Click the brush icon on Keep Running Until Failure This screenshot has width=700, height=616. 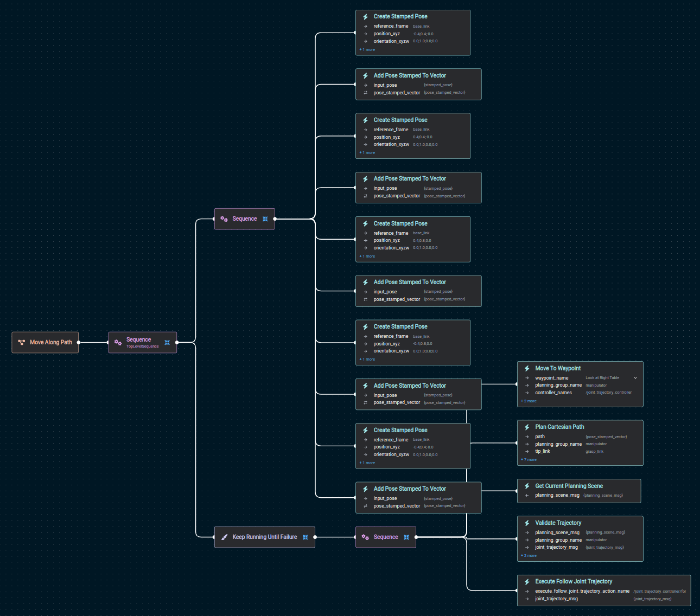(x=225, y=537)
